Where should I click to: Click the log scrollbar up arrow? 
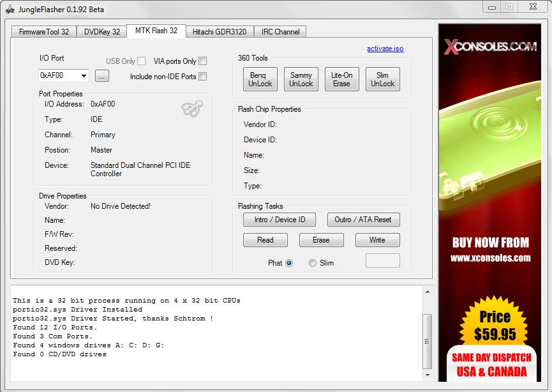click(x=428, y=292)
